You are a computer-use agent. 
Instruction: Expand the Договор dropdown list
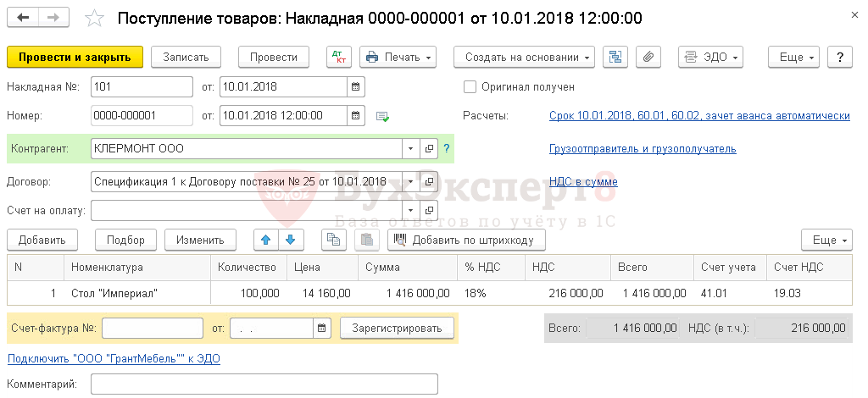[411, 181]
